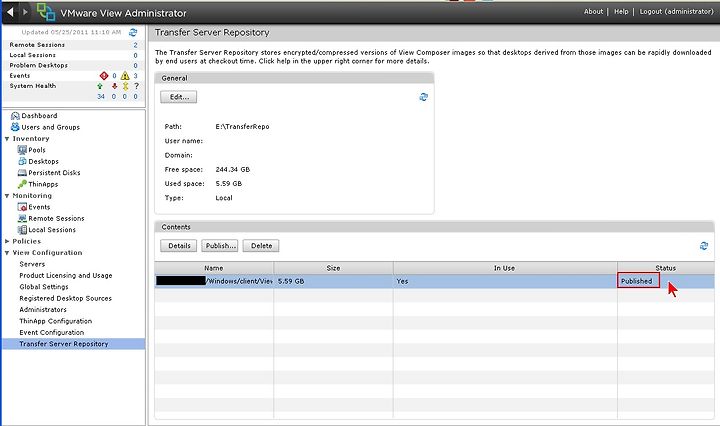Click the Delete button
720x426 pixels.
[261, 246]
